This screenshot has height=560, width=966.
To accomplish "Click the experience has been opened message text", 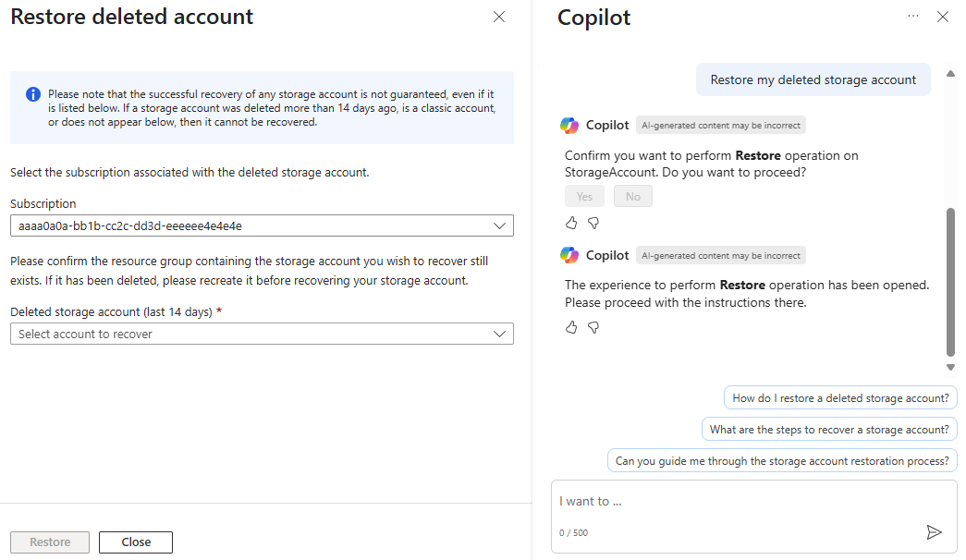I will coord(747,293).
